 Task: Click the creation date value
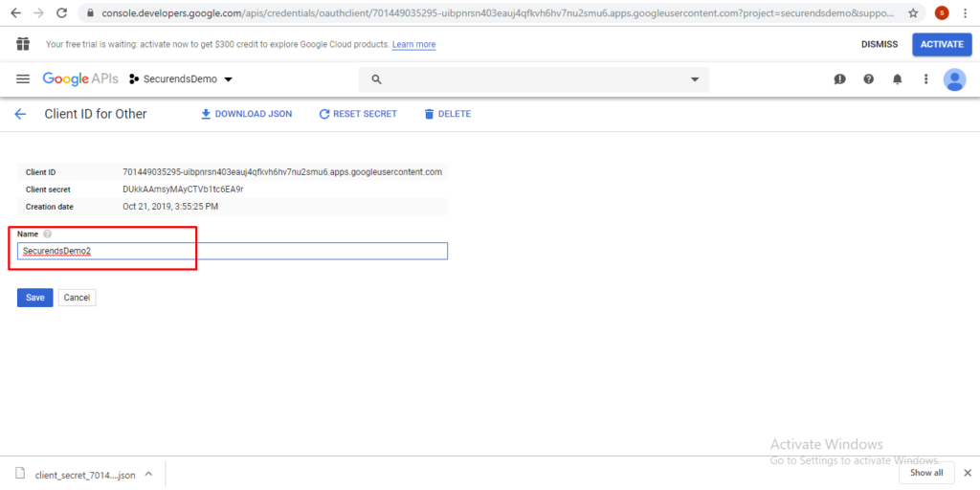170,207
